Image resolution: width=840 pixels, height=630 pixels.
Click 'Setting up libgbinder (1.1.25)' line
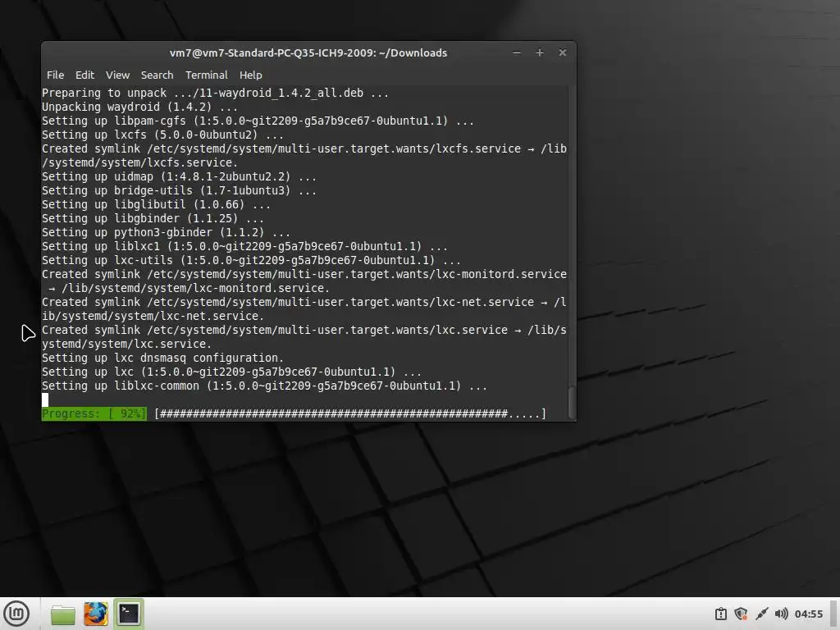(x=153, y=218)
